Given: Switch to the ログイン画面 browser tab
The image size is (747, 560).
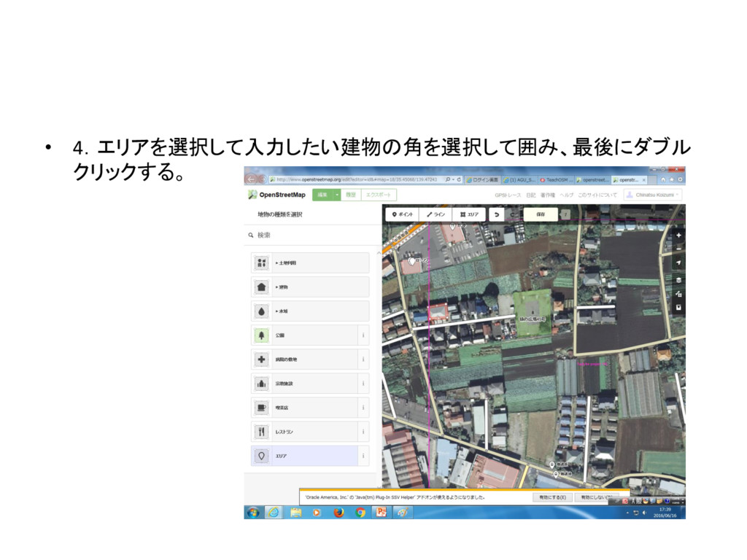Looking at the screenshot, I should (x=482, y=180).
